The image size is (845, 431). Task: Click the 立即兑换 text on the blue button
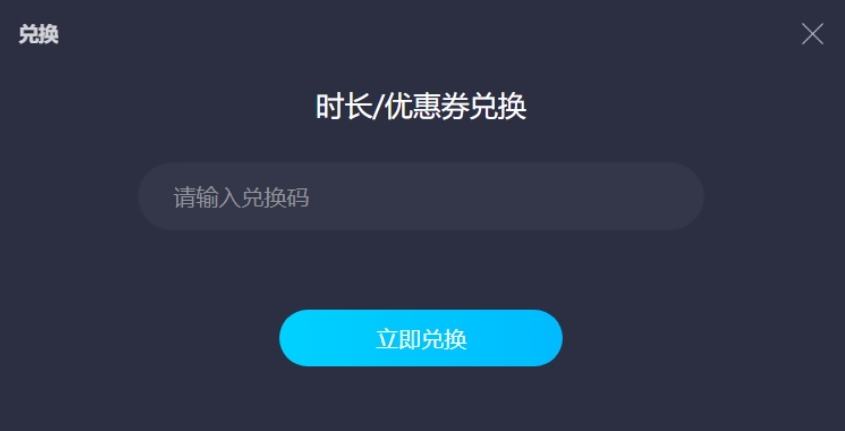pos(421,339)
